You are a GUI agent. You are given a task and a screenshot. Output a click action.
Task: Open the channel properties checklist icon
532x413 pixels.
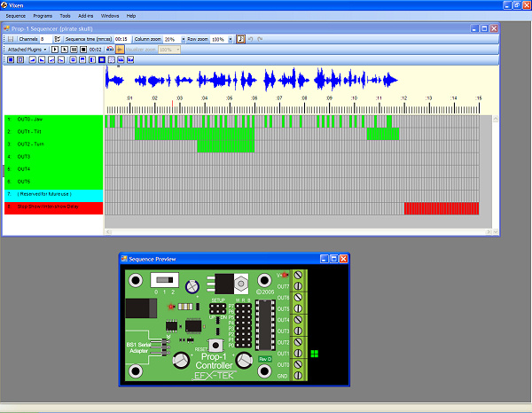[x=58, y=39]
